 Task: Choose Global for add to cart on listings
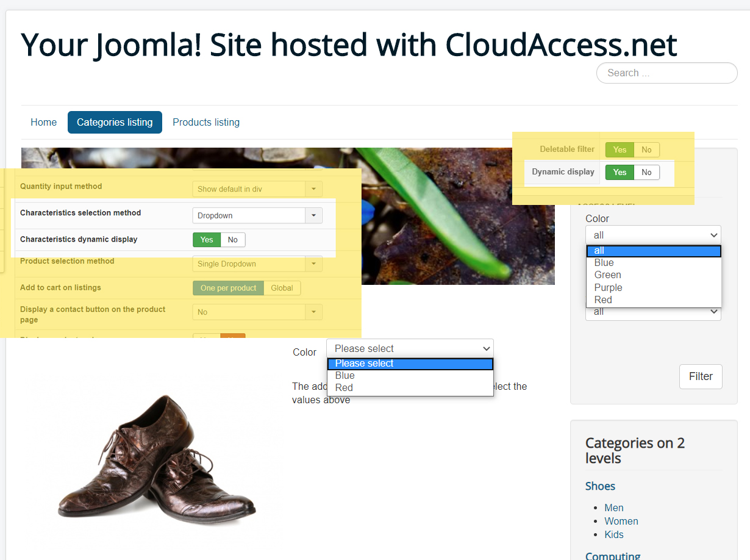point(282,288)
